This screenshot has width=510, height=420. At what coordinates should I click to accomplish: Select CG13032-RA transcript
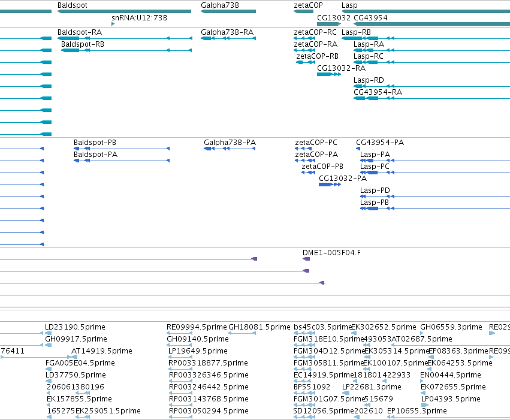(x=329, y=74)
